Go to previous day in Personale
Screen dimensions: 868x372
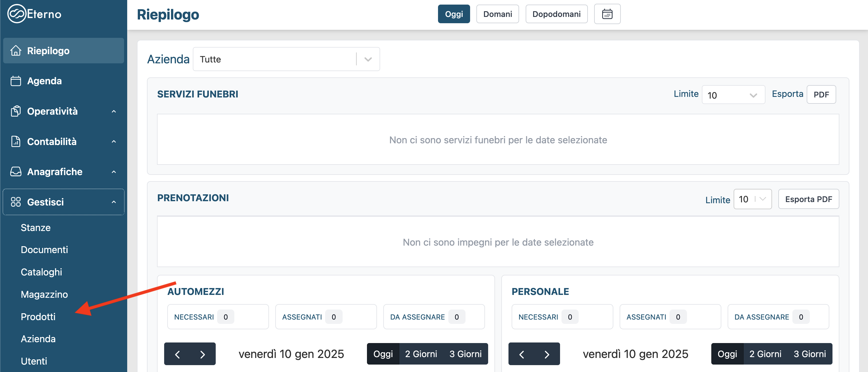521,354
